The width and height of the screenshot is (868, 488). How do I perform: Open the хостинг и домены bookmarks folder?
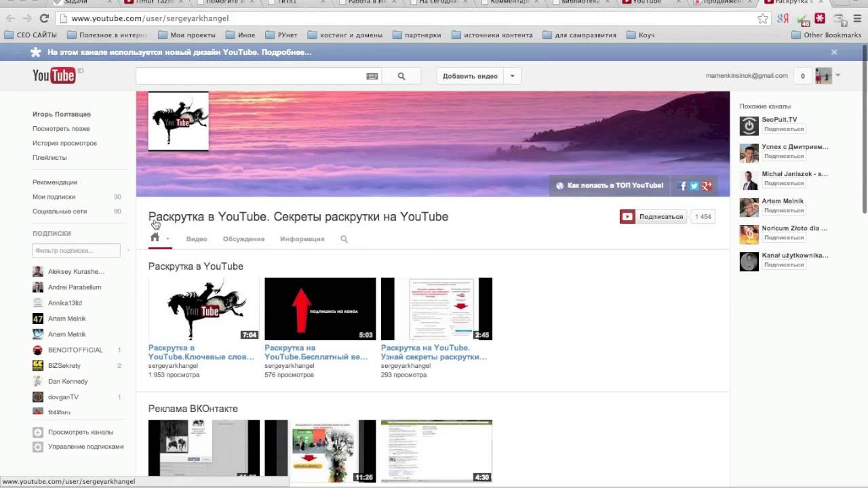[x=344, y=35]
